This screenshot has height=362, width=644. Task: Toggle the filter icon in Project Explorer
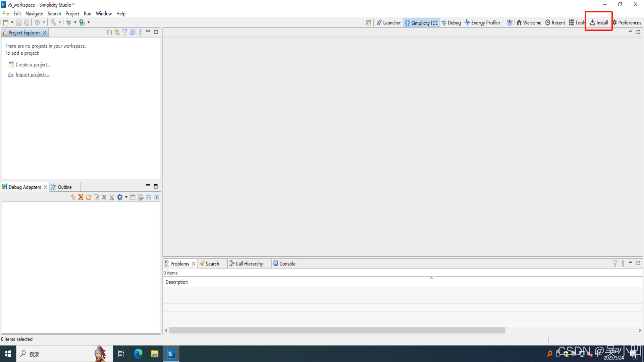pyautogui.click(x=125, y=33)
